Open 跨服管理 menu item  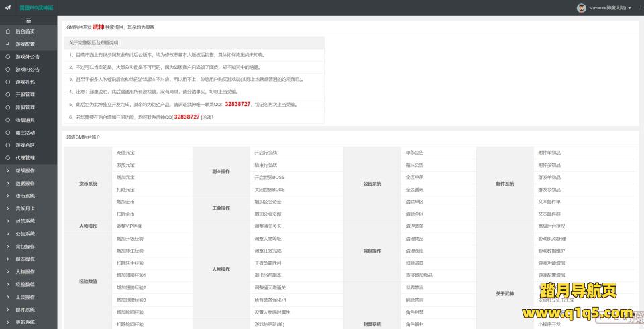click(x=29, y=107)
